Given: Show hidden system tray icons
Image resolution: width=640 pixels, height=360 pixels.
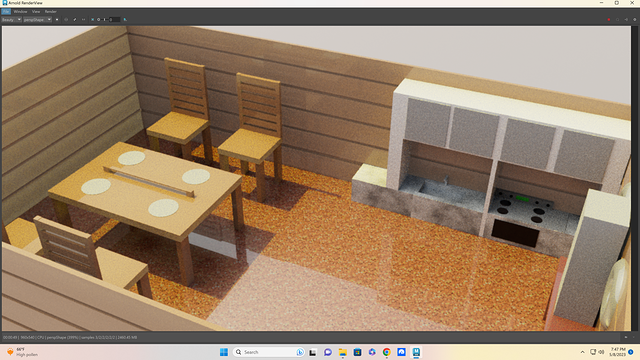Looking at the screenshot, I should click(582, 352).
